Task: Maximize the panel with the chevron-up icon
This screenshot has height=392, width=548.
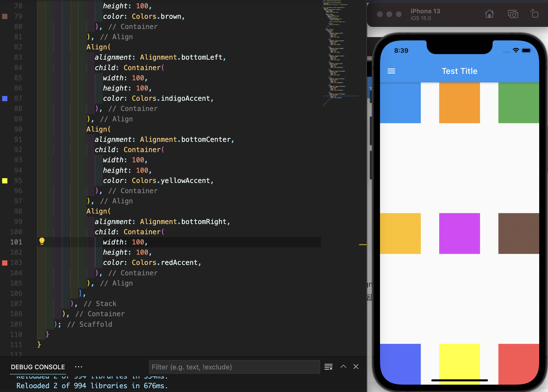Action: 343,367
